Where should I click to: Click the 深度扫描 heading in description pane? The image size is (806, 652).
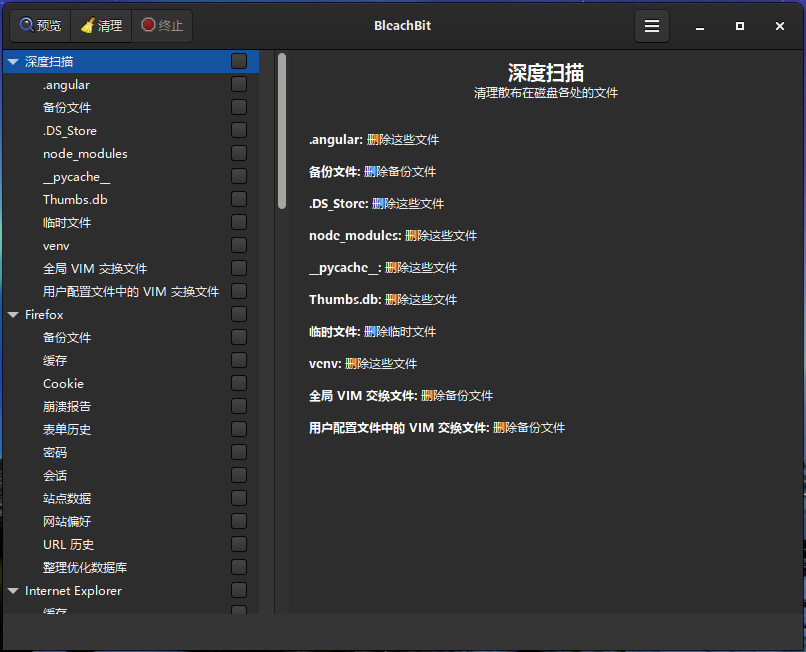[x=546, y=73]
